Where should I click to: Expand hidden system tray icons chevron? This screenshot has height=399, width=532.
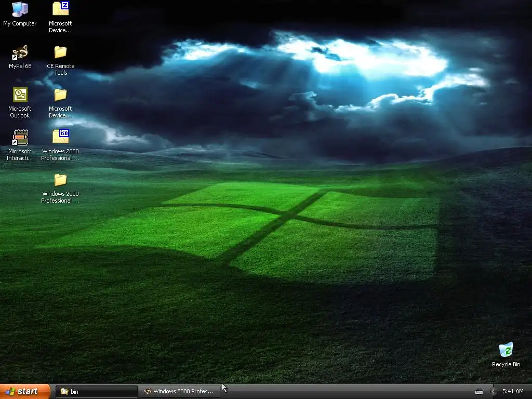pos(494,392)
